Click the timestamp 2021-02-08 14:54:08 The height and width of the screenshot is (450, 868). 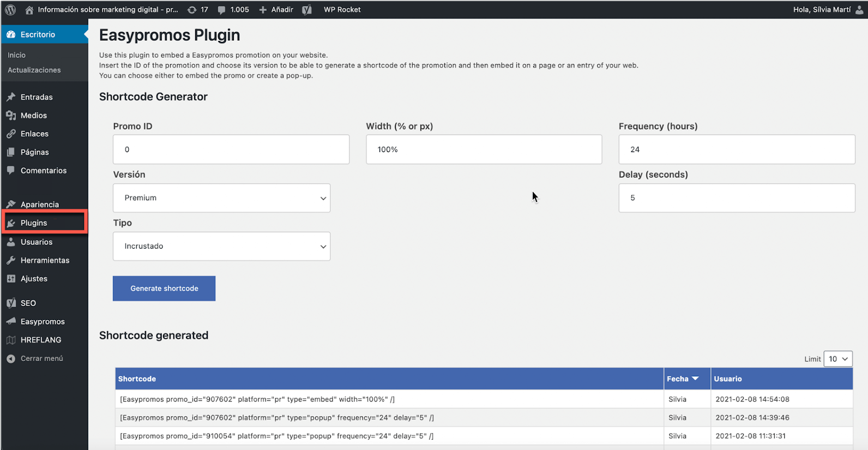pos(752,399)
